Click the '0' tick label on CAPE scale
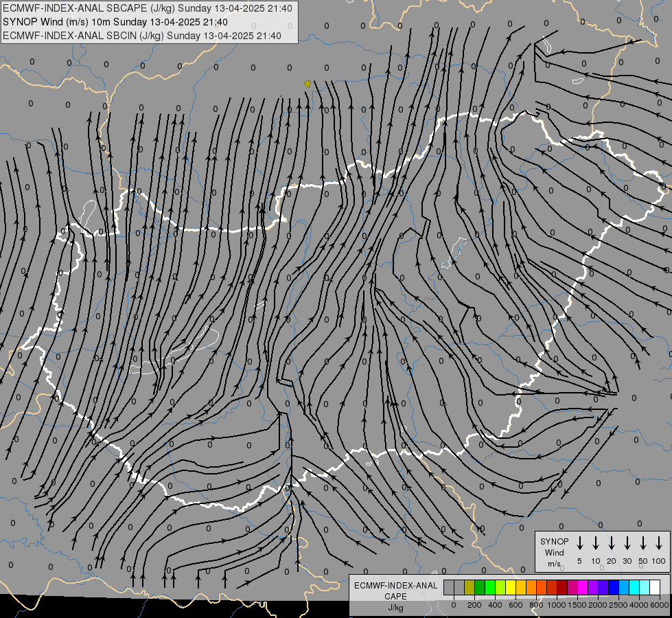 [x=454, y=605]
